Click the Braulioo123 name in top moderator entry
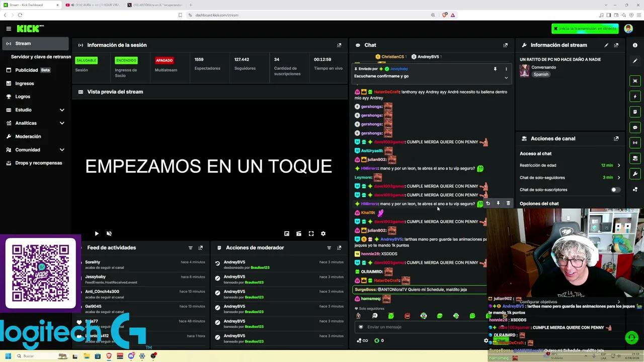Screen dimensions: 644x362 tap(260, 268)
